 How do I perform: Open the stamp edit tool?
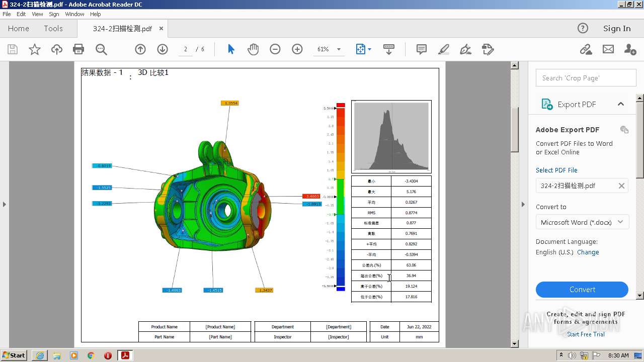pyautogui.click(x=488, y=49)
